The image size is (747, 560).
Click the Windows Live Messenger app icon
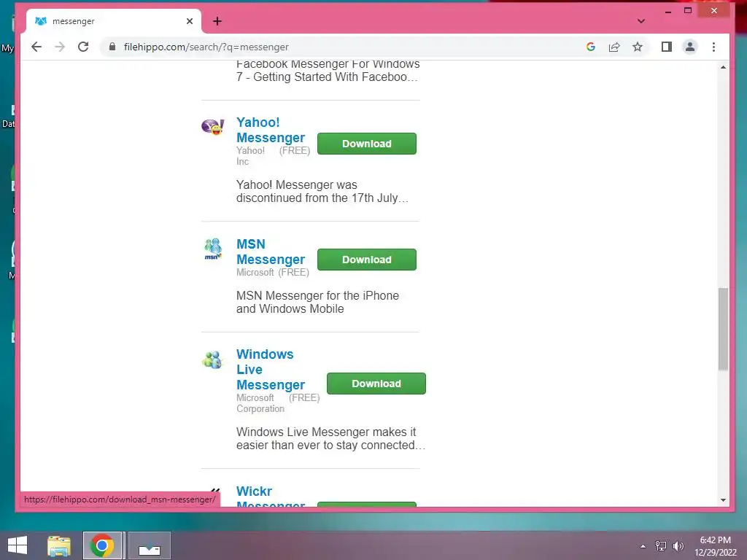pyautogui.click(x=212, y=359)
